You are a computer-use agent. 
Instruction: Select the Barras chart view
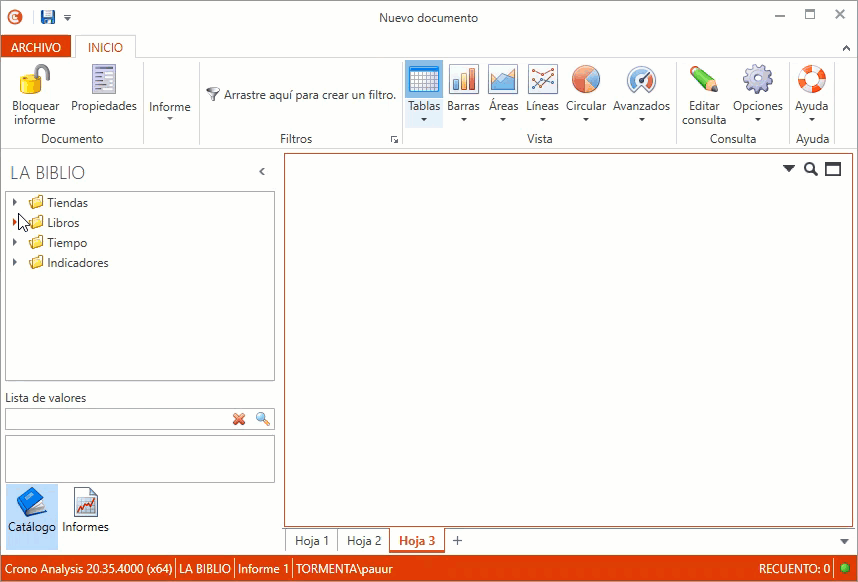(x=463, y=80)
